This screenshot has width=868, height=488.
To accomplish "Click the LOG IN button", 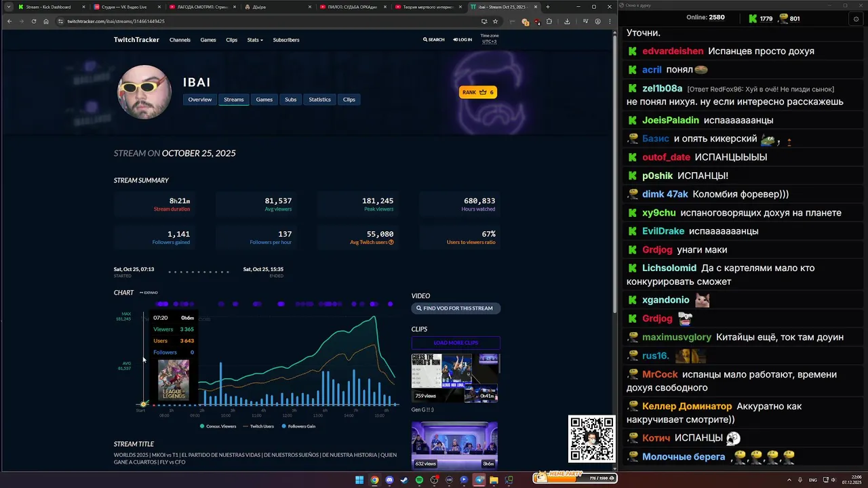I will pyautogui.click(x=462, y=40).
